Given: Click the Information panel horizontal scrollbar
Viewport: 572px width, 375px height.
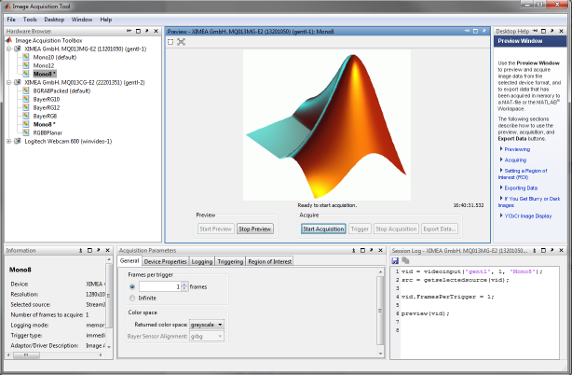Looking at the screenshot, I should click(x=54, y=355).
